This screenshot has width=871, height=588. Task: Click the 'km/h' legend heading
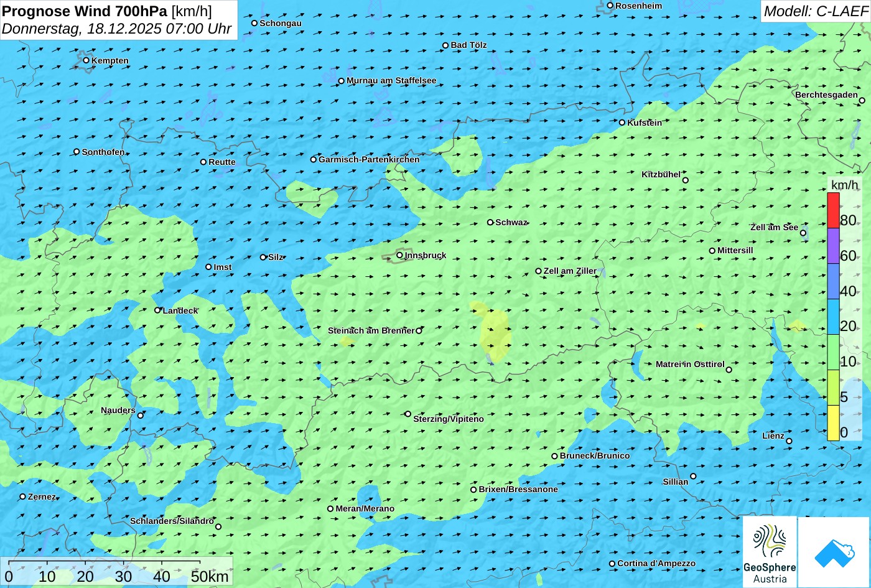tap(844, 185)
